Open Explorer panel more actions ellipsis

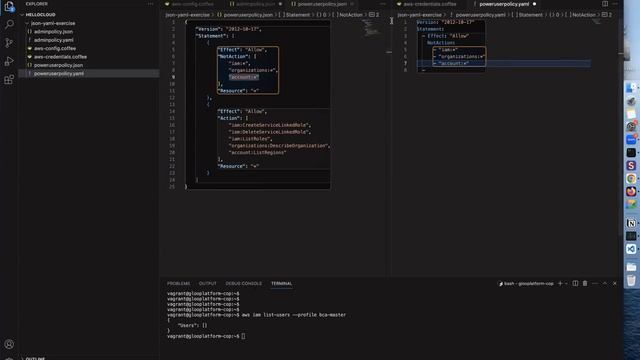(151, 4)
